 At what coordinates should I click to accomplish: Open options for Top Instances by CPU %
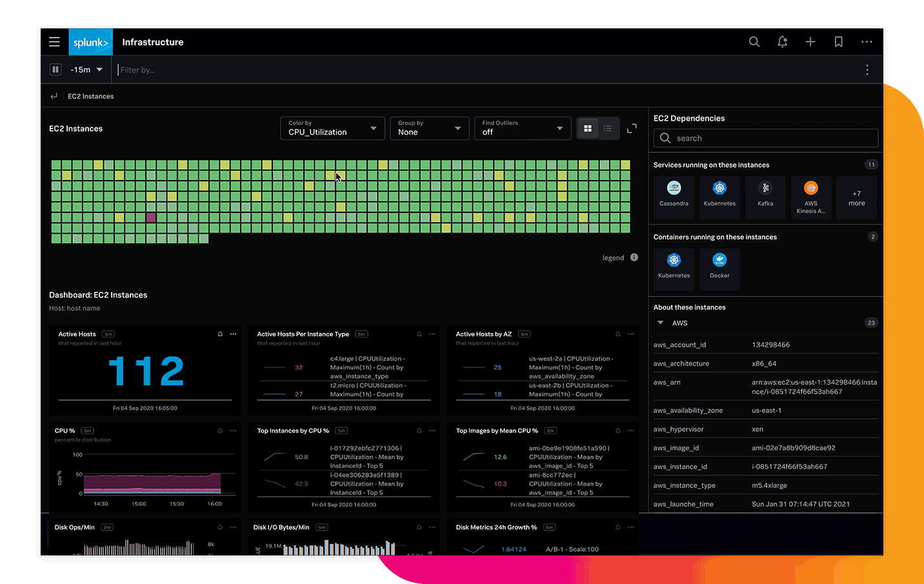(432, 430)
